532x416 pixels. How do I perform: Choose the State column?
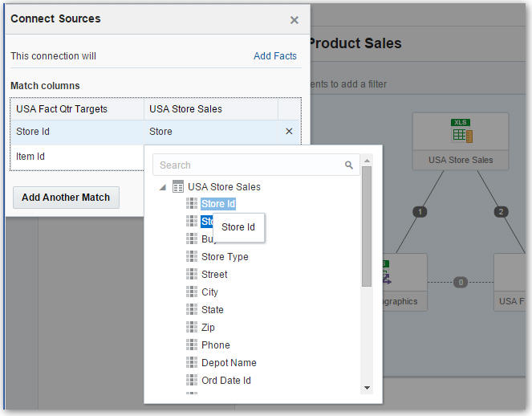coord(213,310)
